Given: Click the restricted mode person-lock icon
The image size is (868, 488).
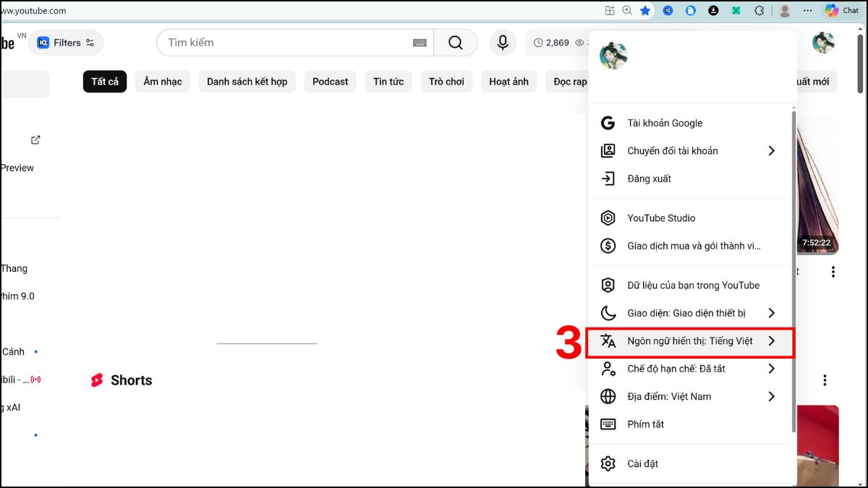Looking at the screenshot, I should click(x=608, y=369).
